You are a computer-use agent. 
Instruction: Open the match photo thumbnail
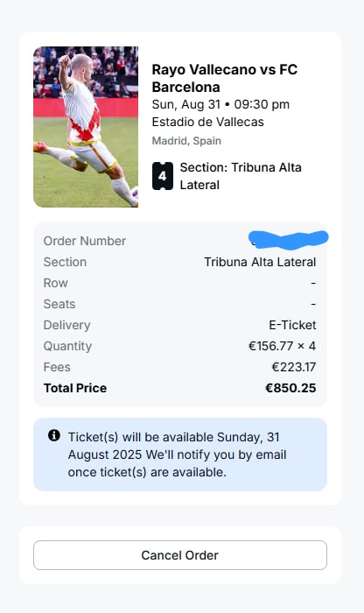click(x=86, y=127)
